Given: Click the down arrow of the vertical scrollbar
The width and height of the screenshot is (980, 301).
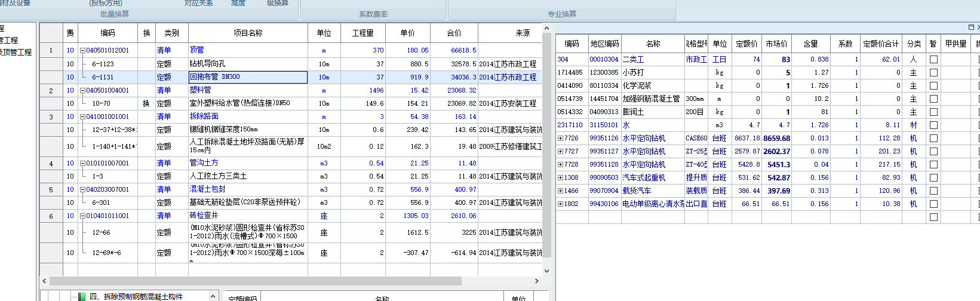Looking at the screenshot, I should [x=546, y=271].
